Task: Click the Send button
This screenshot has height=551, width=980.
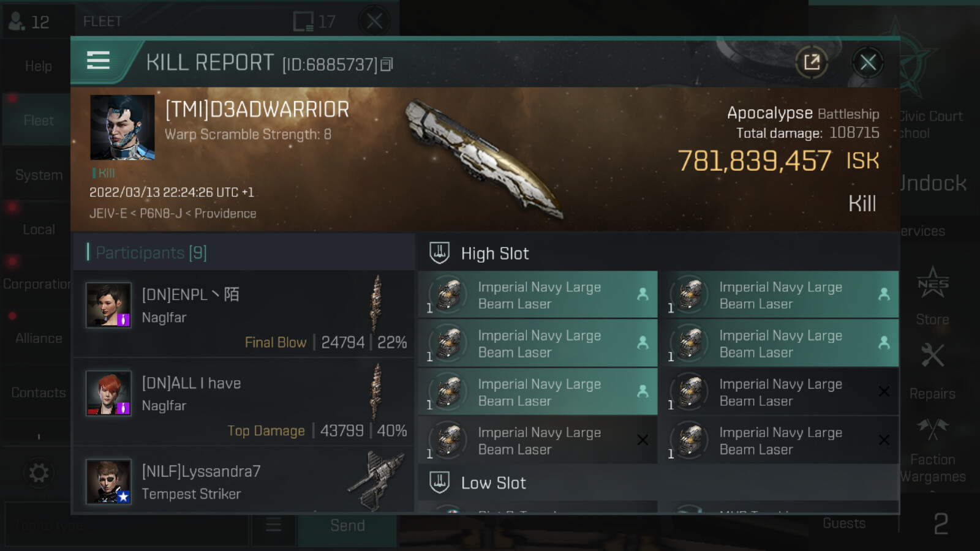Action: 347,525
